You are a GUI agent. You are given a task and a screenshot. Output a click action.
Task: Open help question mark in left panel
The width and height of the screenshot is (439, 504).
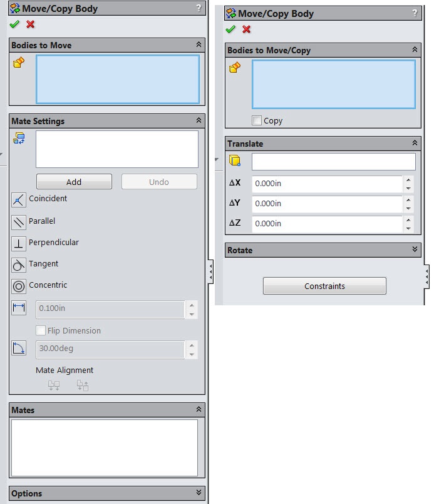click(x=199, y=8)
